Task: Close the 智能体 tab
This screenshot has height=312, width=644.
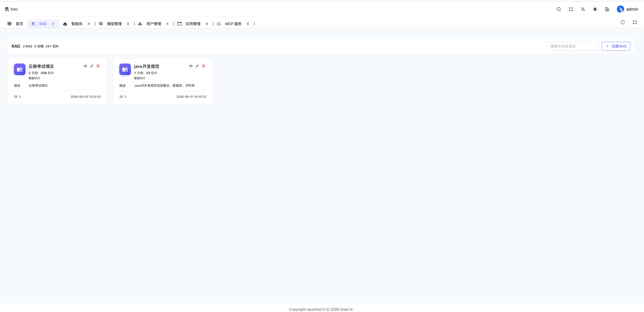Action: click(89, 24)
